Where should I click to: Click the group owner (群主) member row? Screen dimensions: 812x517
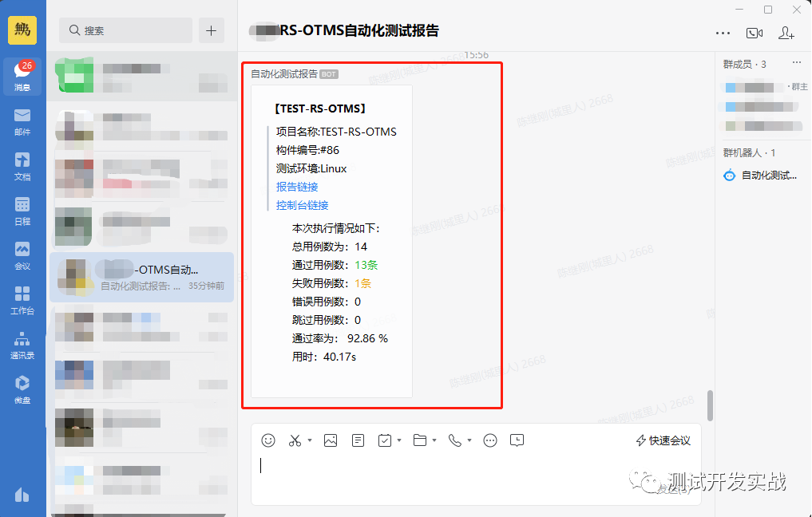click(763, 87)
